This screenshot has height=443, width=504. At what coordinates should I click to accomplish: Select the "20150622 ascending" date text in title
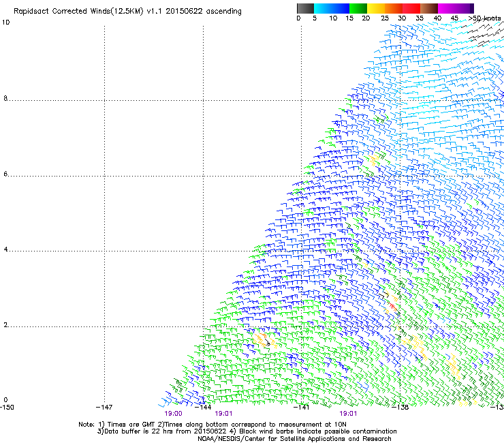pos(204,12)
